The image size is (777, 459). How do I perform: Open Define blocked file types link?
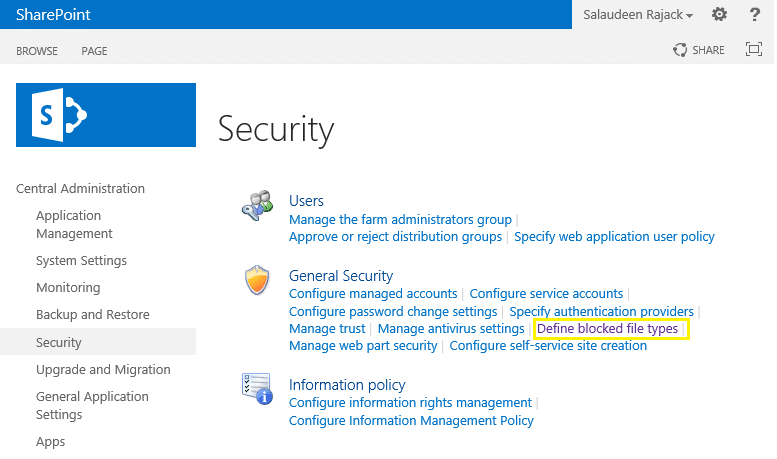(607, 329)
